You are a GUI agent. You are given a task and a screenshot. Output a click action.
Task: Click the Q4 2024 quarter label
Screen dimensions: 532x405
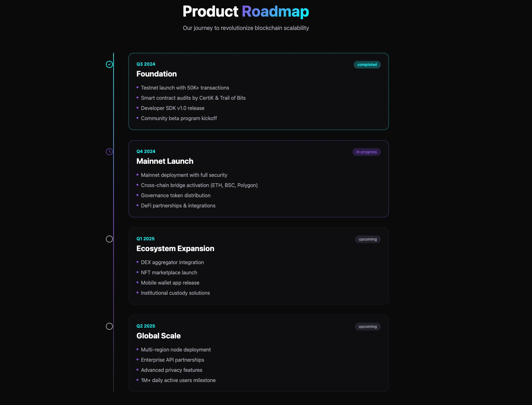pos(146,151)
